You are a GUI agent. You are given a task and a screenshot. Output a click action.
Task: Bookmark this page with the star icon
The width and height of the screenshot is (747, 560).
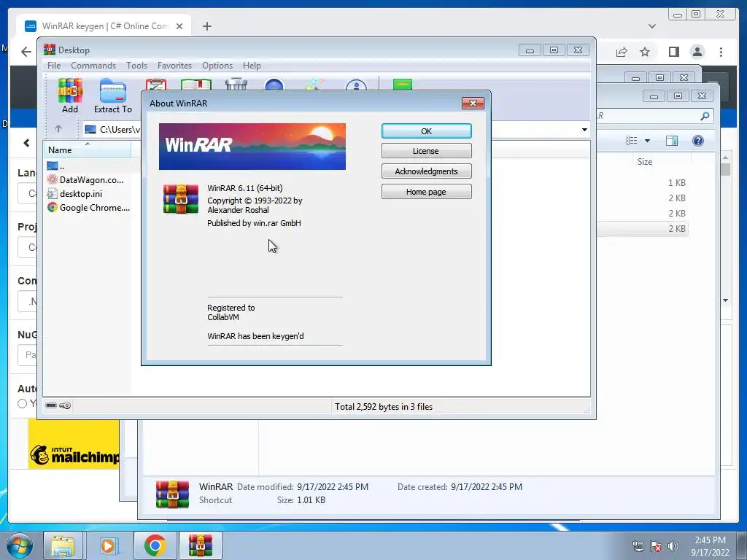click(645, 52)
